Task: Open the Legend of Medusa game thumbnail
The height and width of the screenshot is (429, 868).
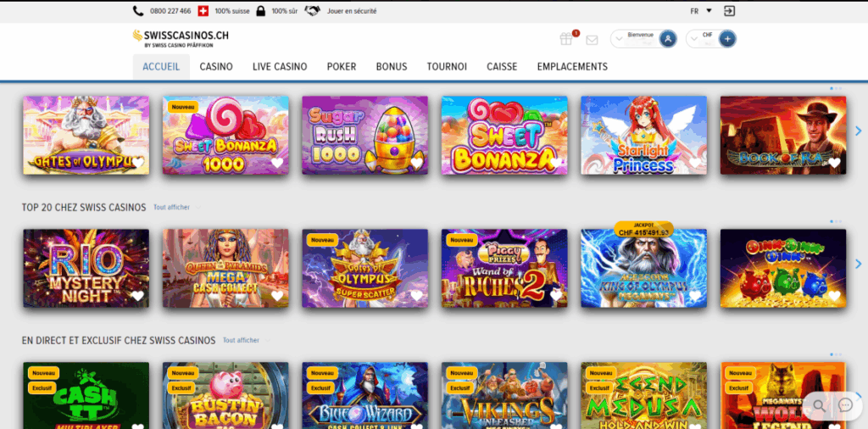Action: [x=644, y=395]
